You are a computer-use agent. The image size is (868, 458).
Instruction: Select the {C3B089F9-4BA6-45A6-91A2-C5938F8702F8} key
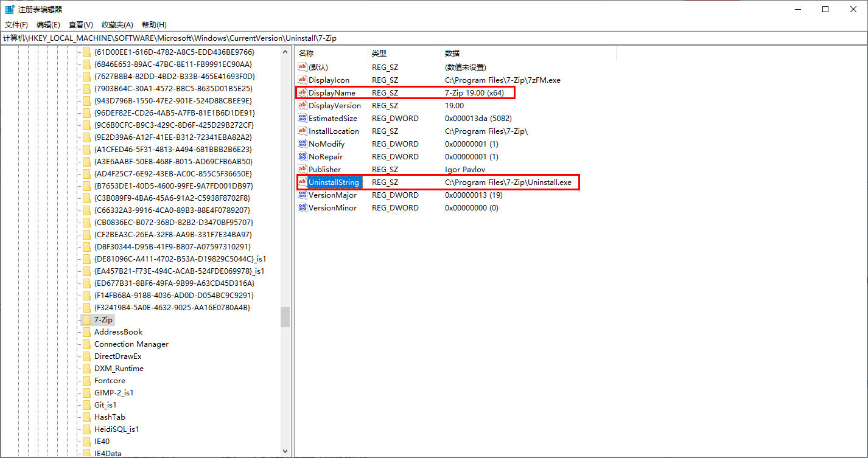(x=173, y=198)
